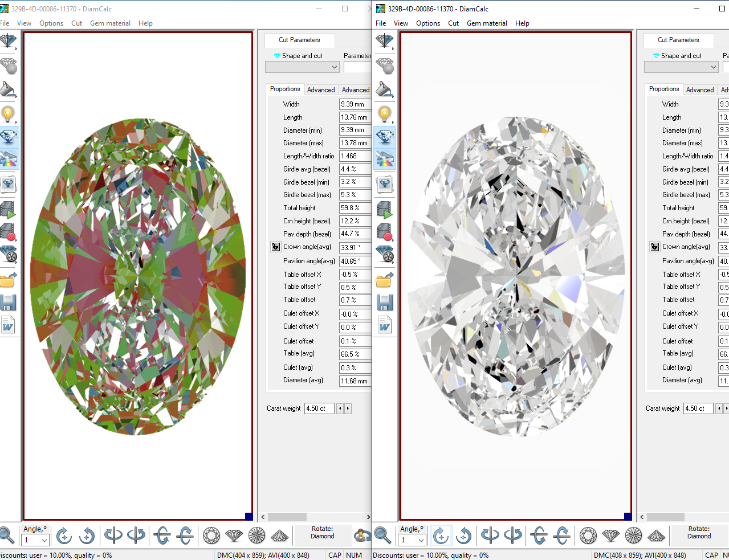This screenshot has height=560, width=729.
Task: Open Gem material menu in left window
Action: coord(110,23)
